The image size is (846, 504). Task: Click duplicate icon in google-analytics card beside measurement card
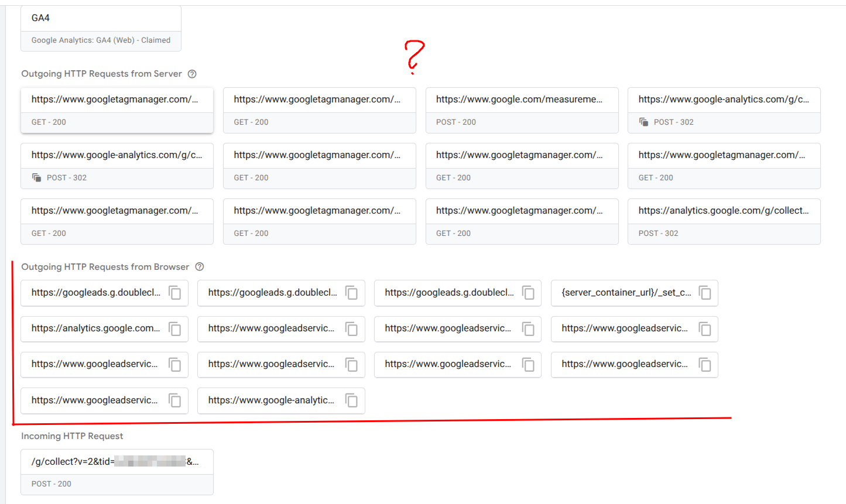pos(644,122)
